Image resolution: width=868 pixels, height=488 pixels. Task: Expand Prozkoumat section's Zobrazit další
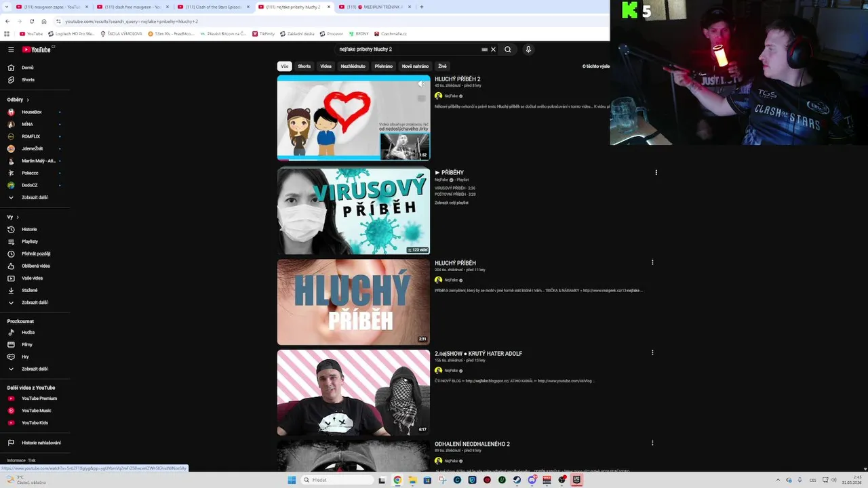35,369
